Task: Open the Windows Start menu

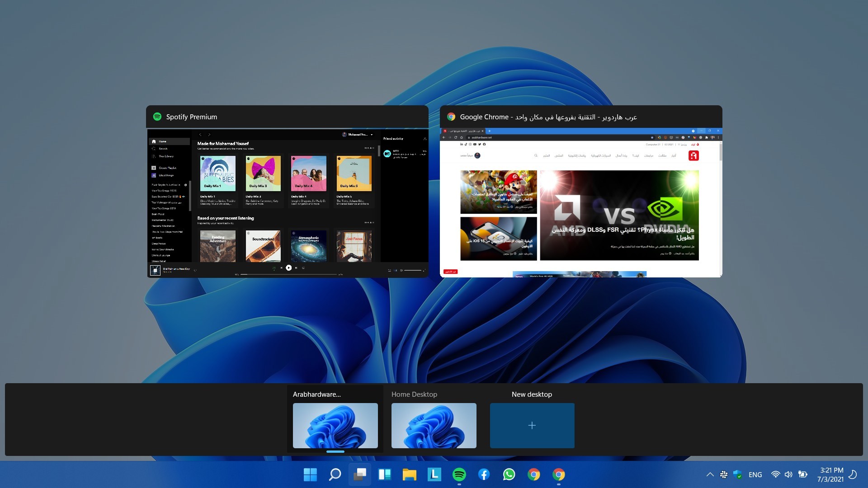Action: 310,474
